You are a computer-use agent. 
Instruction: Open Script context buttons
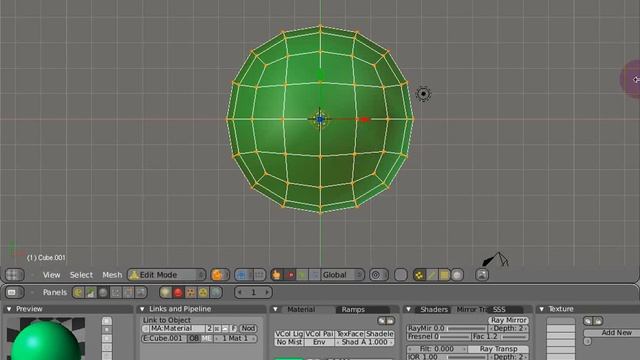point(91,292)
